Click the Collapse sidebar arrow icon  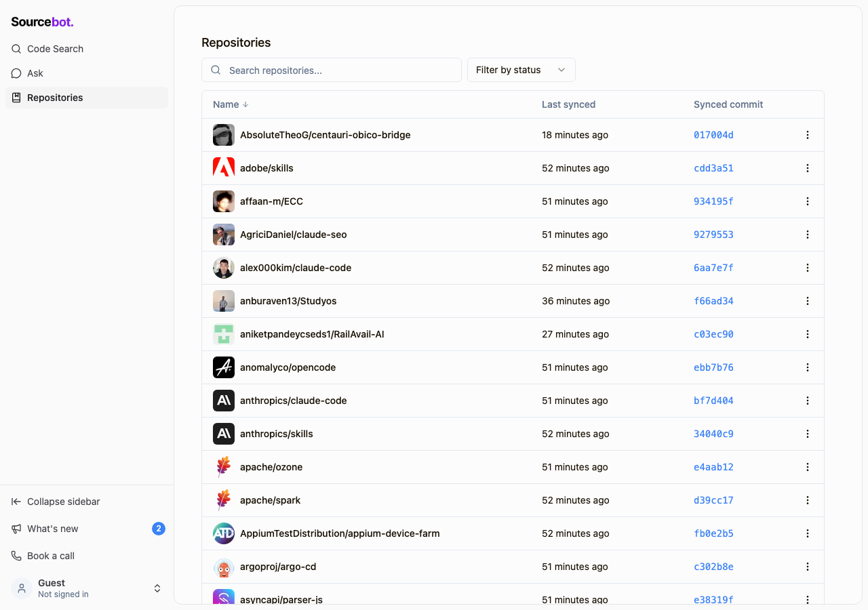(x=16, y=502)
